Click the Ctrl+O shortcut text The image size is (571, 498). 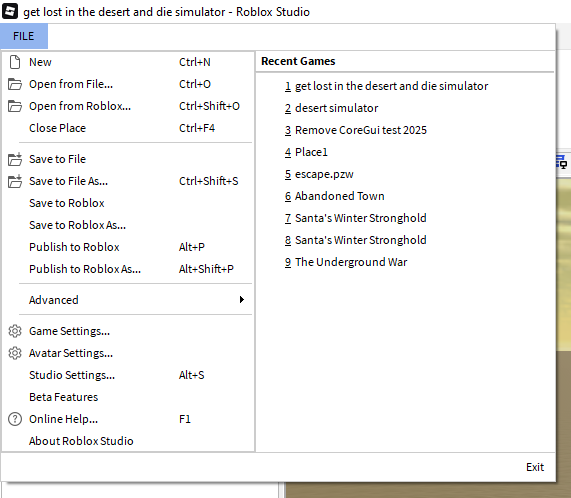coord(195,84)
